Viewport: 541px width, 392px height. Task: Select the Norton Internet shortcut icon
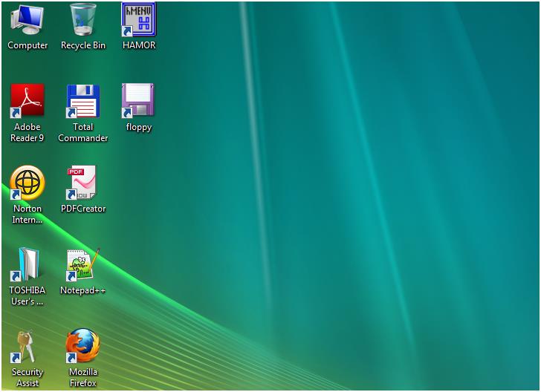27,183
